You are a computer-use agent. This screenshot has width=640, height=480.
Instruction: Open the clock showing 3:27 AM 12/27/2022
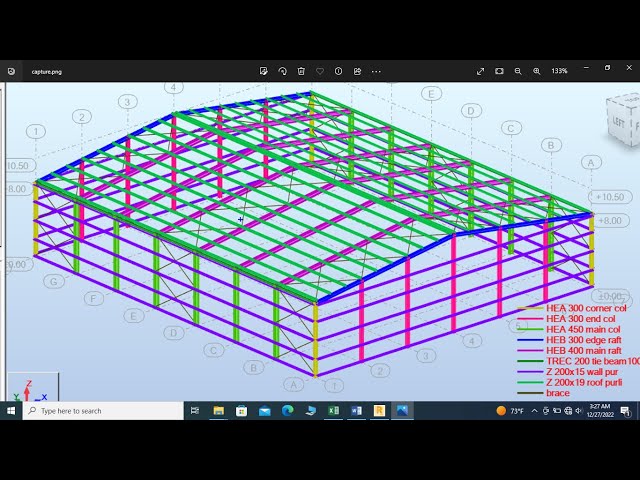coord(600,411)
